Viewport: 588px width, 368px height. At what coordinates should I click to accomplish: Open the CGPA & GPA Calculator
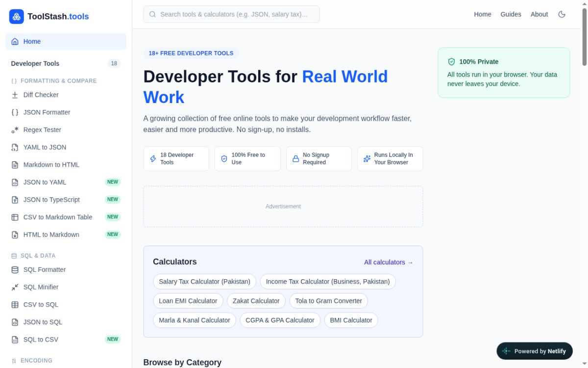coord(280,320)
